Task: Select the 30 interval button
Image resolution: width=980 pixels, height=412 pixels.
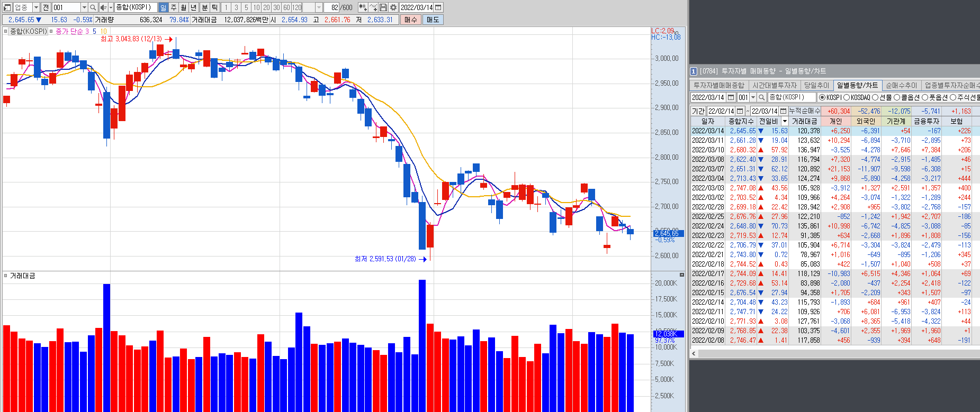Action: click(x=276, y=7)
